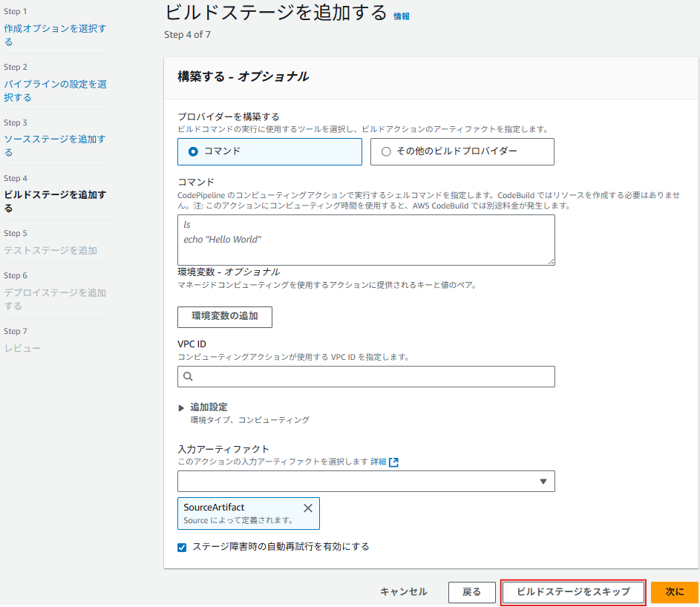Click the 次に button

(x=675, y=592)
